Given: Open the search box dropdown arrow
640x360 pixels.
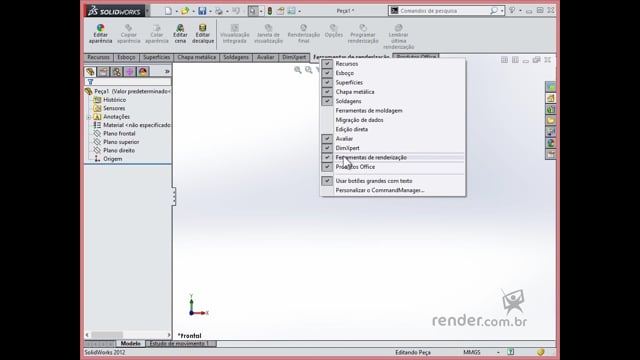Looking at the screenshot, I should click(x=502, y=11).
